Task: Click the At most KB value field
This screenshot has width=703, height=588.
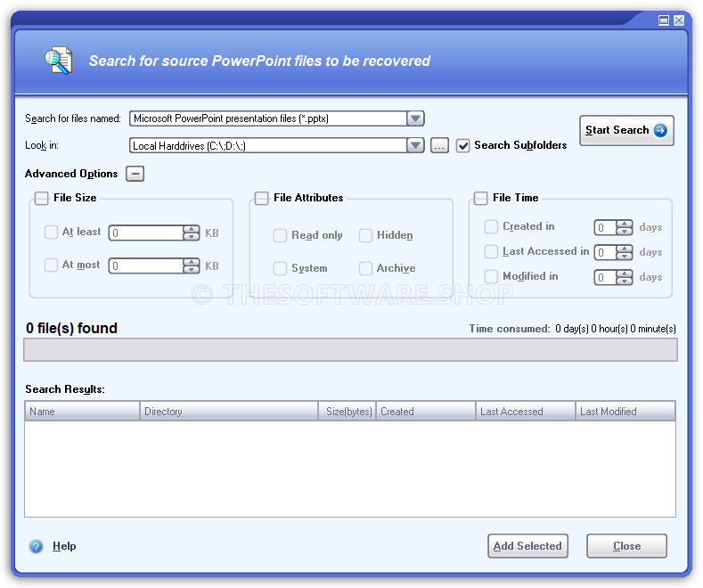Action: (x=146, y=265)
